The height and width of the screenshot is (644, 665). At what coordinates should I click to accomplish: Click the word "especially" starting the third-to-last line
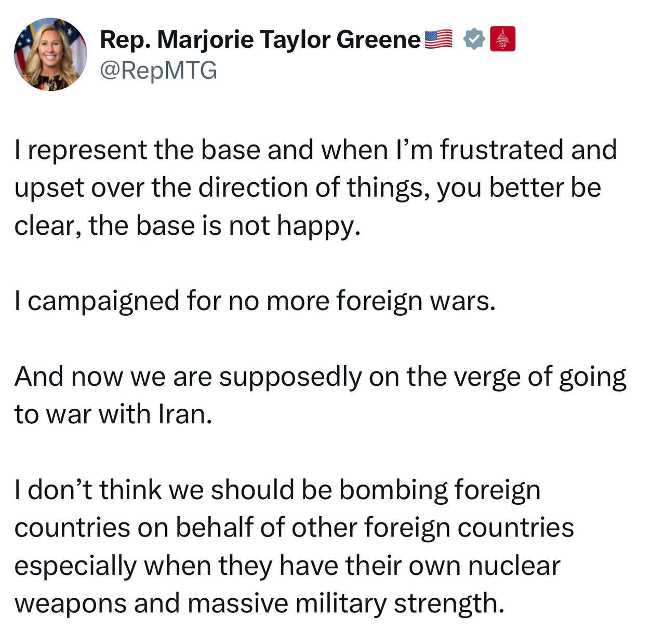coord(75,566)
